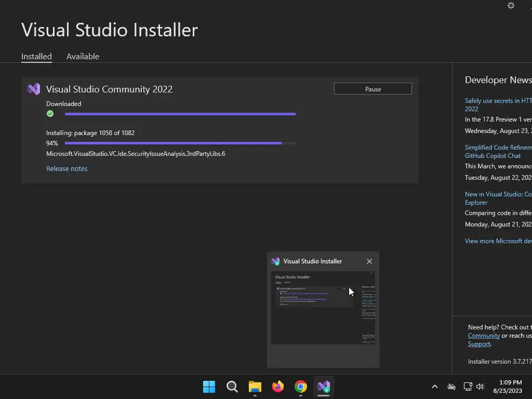
Task: Switch to the Installed tab
Action: (x=37, y=56)
